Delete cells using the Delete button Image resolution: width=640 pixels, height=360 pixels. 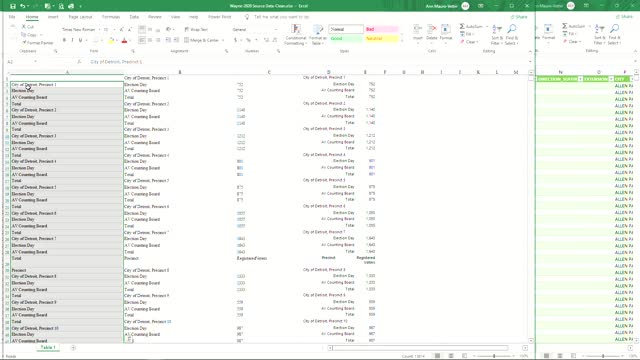point(432,34)
